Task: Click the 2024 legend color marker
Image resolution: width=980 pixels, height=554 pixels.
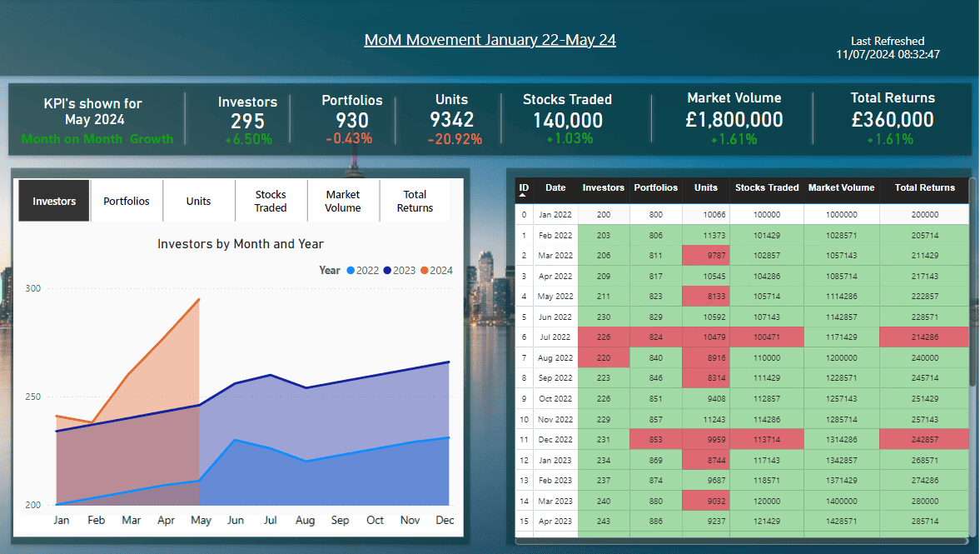Action: click(x=424, y=270)
